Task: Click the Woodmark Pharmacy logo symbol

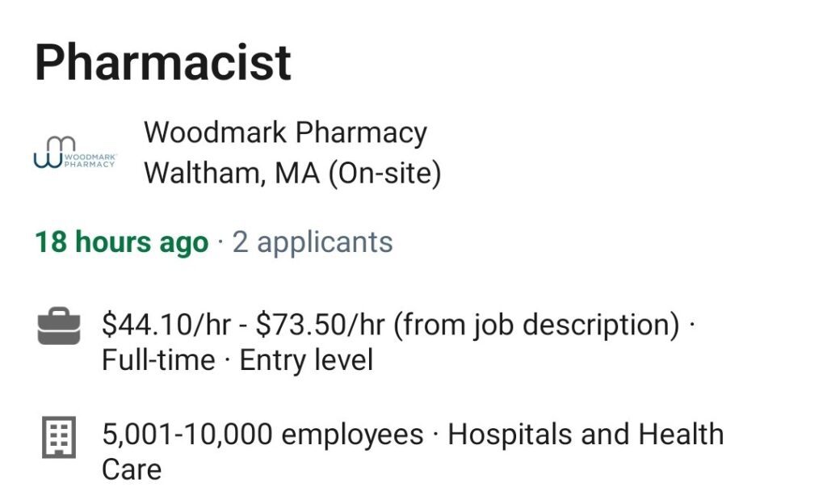Action: pos(54,153)
